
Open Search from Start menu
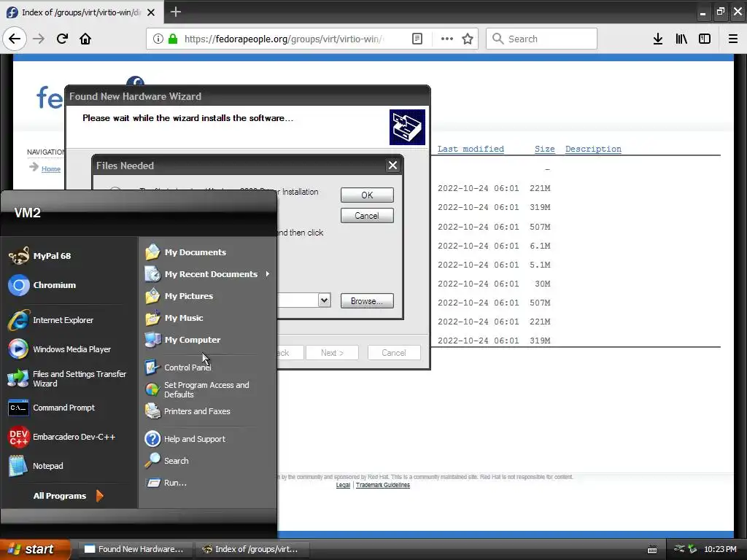click(167, 461)
